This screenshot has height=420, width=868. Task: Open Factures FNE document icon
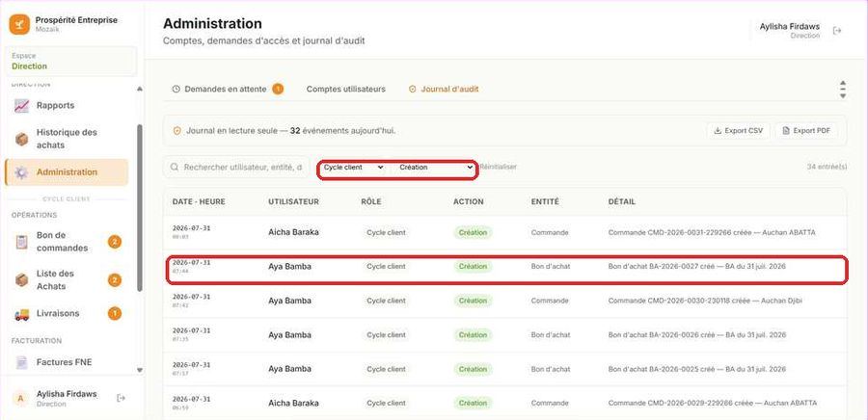[21, 362]
